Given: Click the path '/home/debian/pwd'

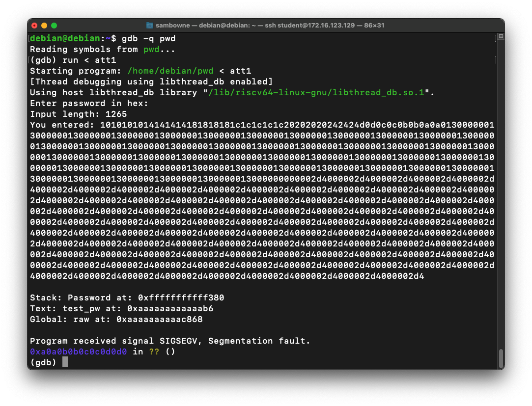Looking at the screenshot, I should click(170, 71).
